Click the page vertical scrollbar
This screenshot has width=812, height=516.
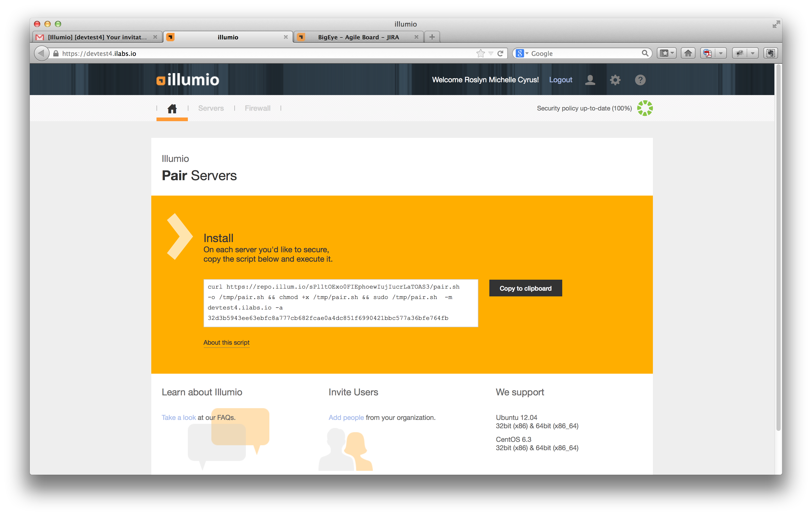pos(778,248)
